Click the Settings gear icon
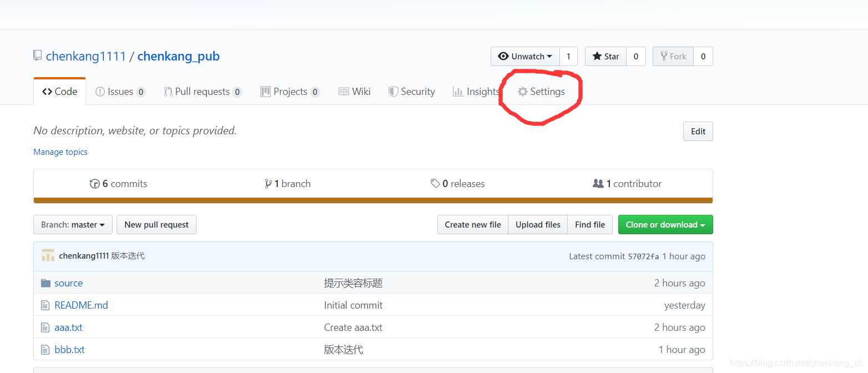This screenshot has height=373, width=868. click(x=523, y=92)
